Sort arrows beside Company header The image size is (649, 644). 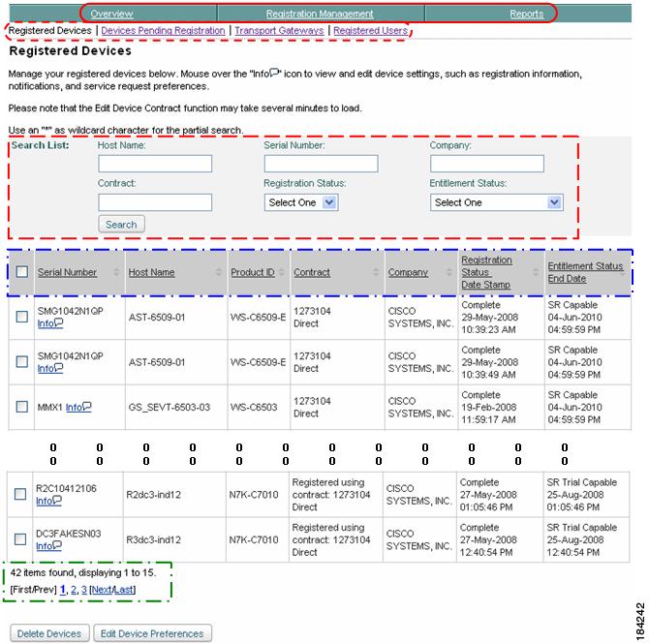[x=449, y=272]
